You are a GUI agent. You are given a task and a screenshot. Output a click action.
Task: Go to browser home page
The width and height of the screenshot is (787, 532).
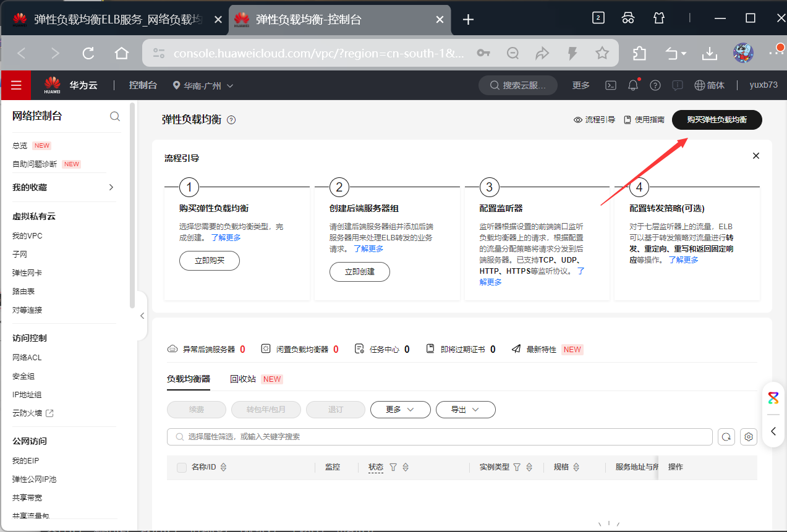(x=122, y=53)
